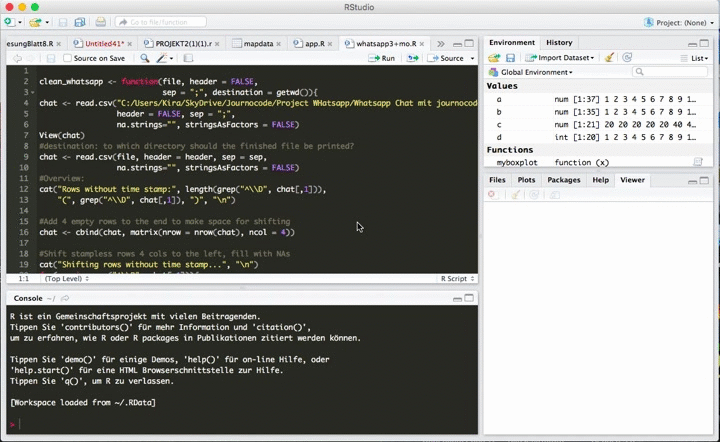Save workspace using the Environment disk icon
This screenshot has width=720, height=442.
point(510,58)
